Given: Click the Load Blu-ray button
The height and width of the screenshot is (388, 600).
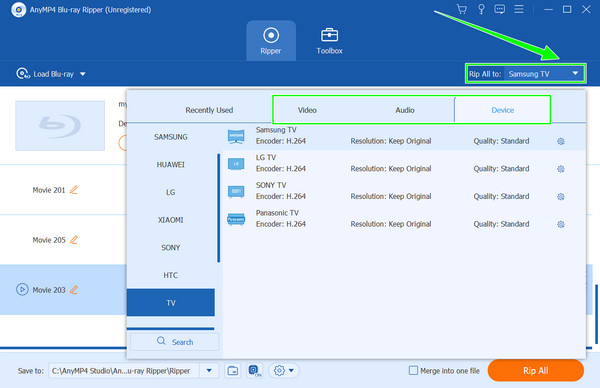Looking at the screenshot, I should [51, 74].
